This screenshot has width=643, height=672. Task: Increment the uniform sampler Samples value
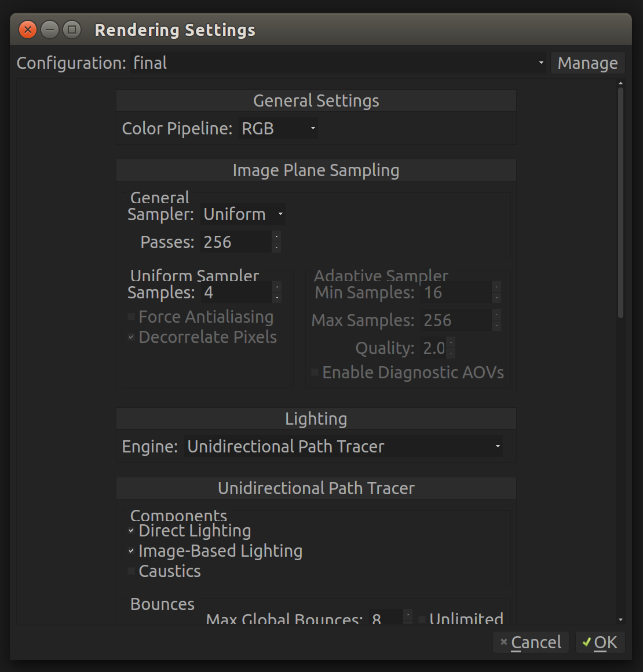[x=276, y=288]
